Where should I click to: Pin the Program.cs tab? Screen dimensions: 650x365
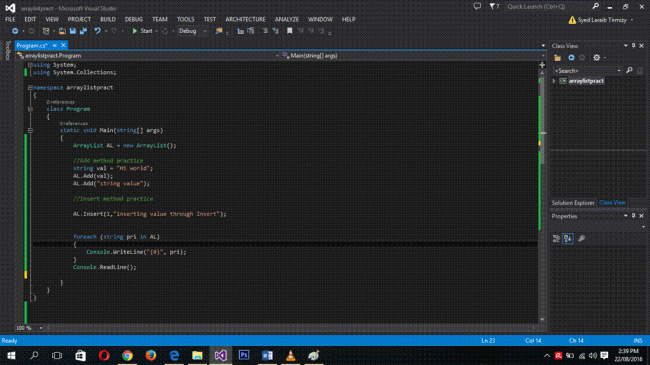(55, 46)
